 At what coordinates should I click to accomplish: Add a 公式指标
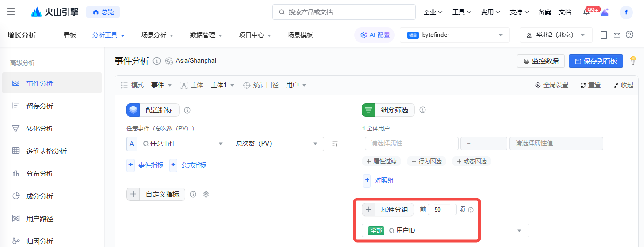click(188, 165)
